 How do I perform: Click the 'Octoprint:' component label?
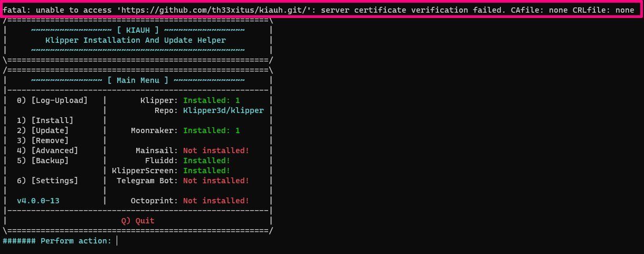155,201
